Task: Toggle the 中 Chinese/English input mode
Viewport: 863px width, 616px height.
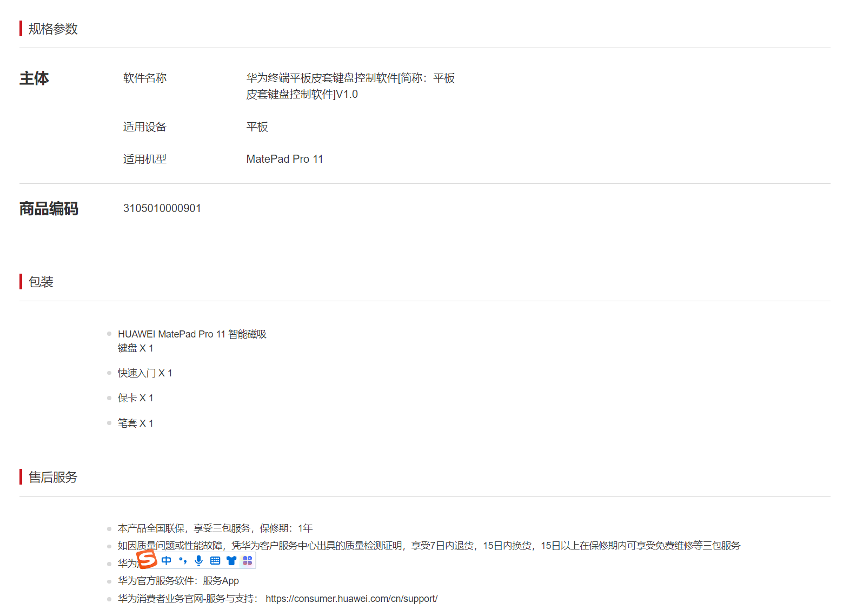Action: [167, 560]
